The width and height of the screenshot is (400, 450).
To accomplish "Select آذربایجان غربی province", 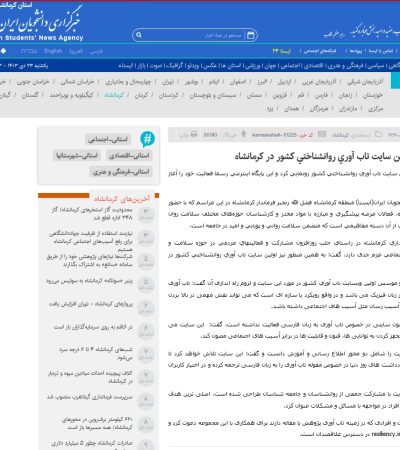I will 319,82.
